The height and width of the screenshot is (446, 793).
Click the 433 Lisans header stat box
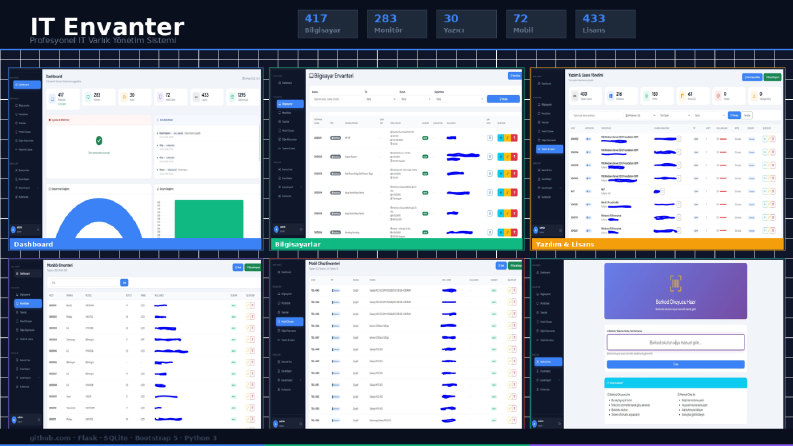pos(605,24)
